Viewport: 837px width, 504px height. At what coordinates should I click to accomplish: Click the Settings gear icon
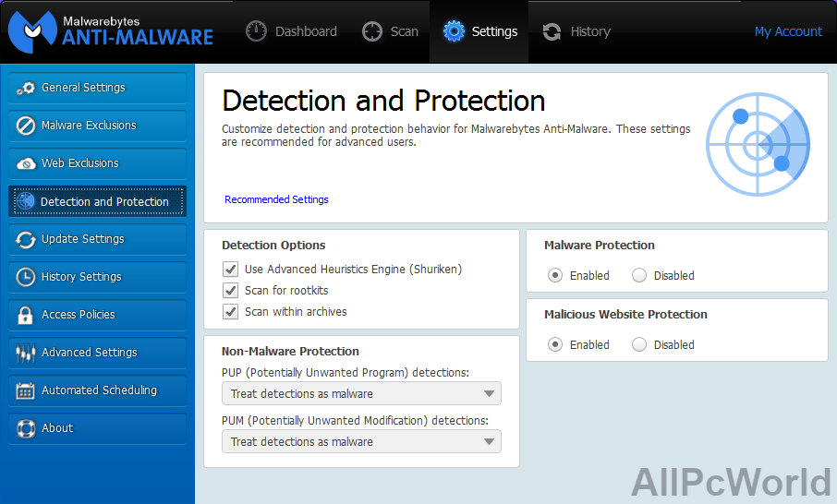click(x=455, y=31)
